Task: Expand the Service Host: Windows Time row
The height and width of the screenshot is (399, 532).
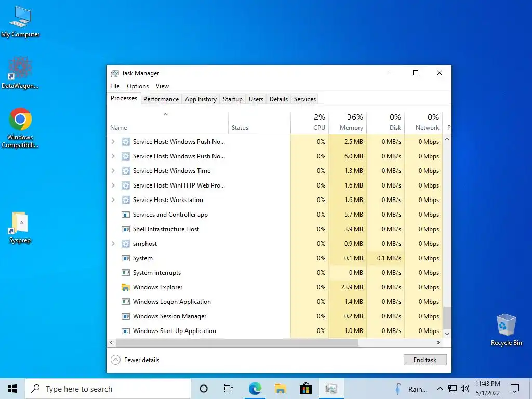Action: 113,171
